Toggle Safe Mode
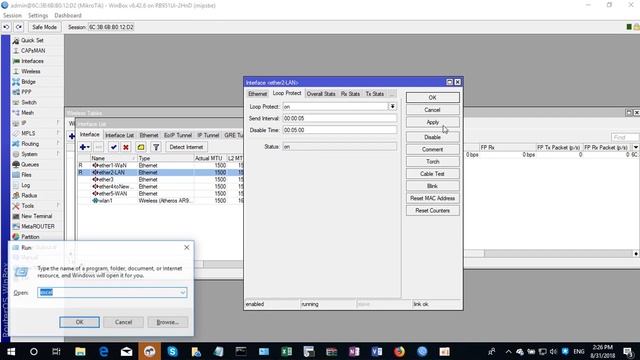This screenshot has height=360, width=640. click(44, 27)
